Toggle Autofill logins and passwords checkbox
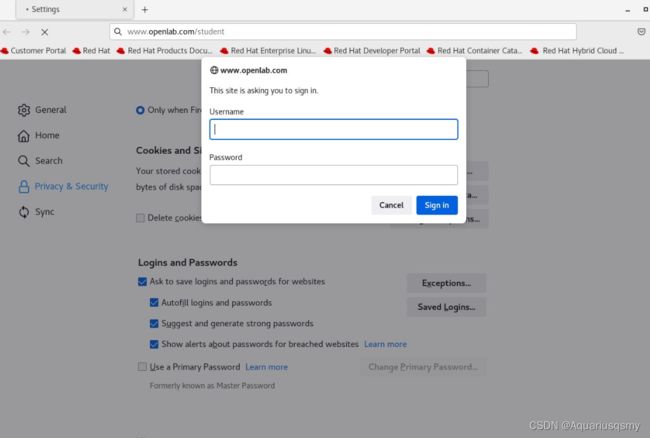The width and height of the screenshot is (650, 438). point(154,302)
